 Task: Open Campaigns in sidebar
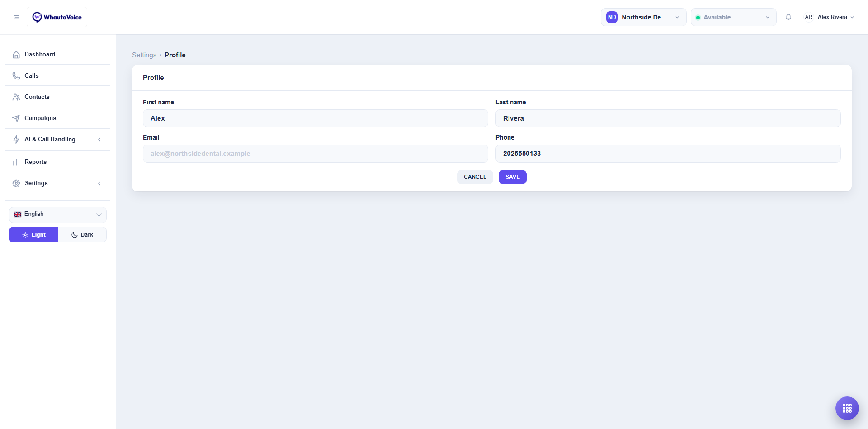(x=58, y=118)
